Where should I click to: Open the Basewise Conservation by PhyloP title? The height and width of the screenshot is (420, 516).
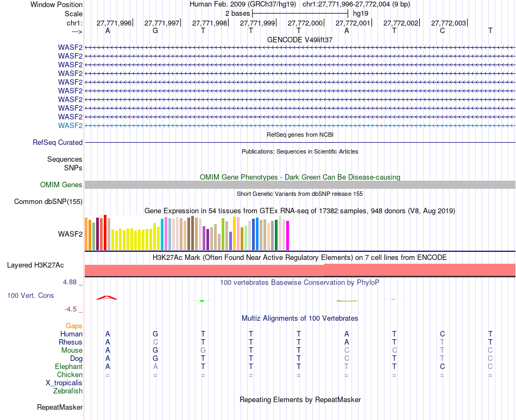pos(300,283)
